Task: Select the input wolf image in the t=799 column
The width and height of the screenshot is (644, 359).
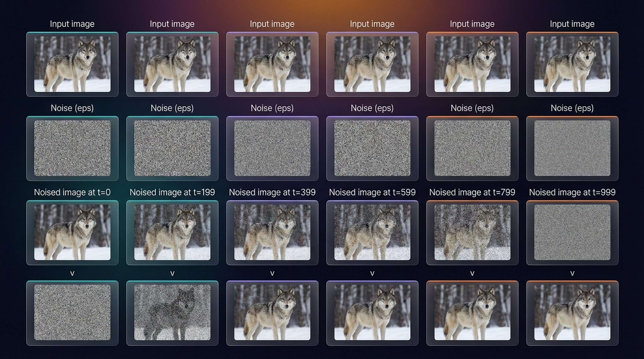Action: coord(472,64)
